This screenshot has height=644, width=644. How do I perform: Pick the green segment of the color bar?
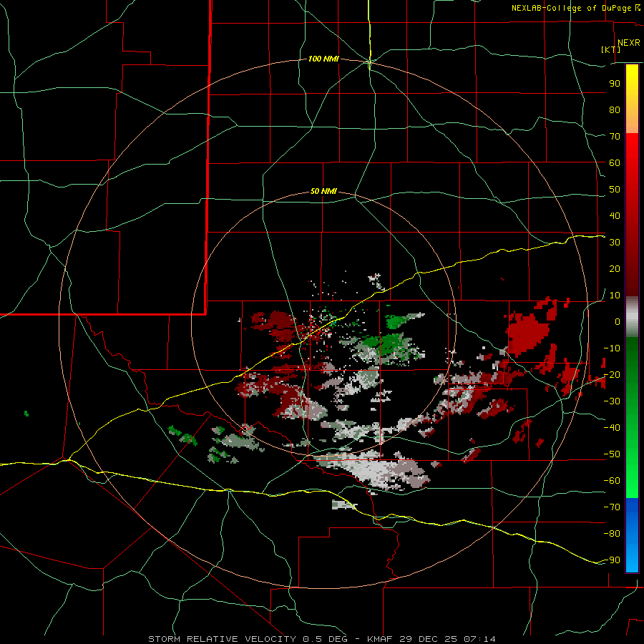click(x=632, y=417)
